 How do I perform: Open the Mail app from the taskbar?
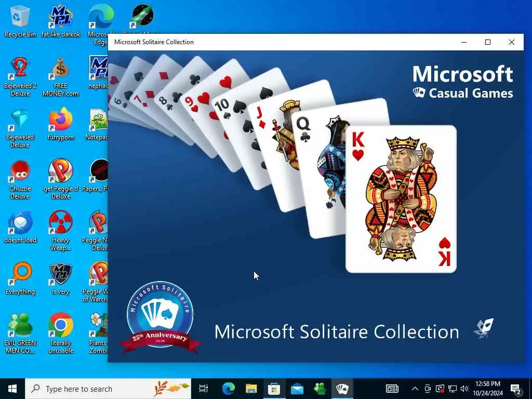coord(297,389)
